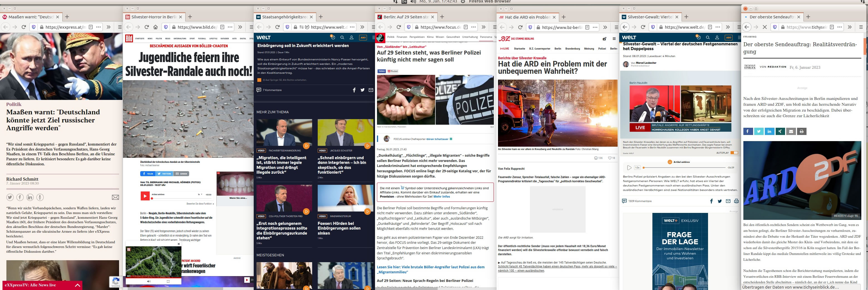Open Bild audio speed 1x dropdown
The height and width of the screenshot is (290, 868).
coord(199,195)
